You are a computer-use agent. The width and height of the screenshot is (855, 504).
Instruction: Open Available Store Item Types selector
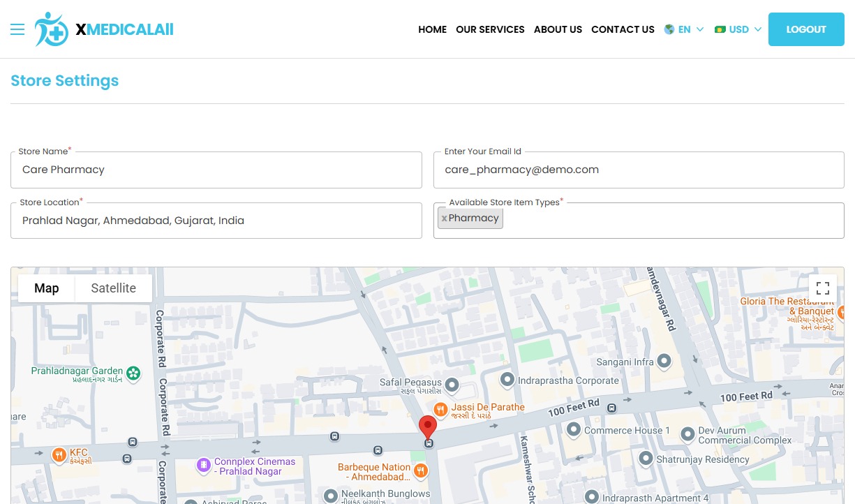point(670,221)
